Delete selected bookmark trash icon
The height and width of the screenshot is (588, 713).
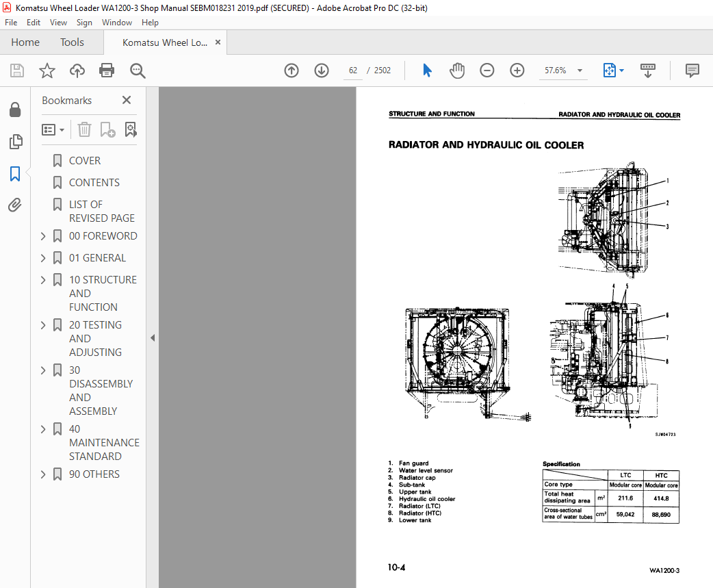coord(84,130)
